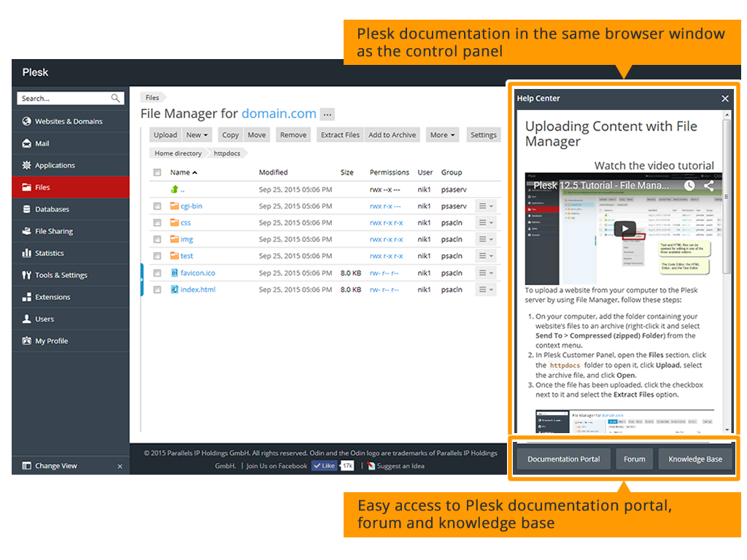Image resolution: width=747 pixels, height=560 pixels.
Task: Close the Help Center panel
Action: pyautogui.click(x=725, y=98)
